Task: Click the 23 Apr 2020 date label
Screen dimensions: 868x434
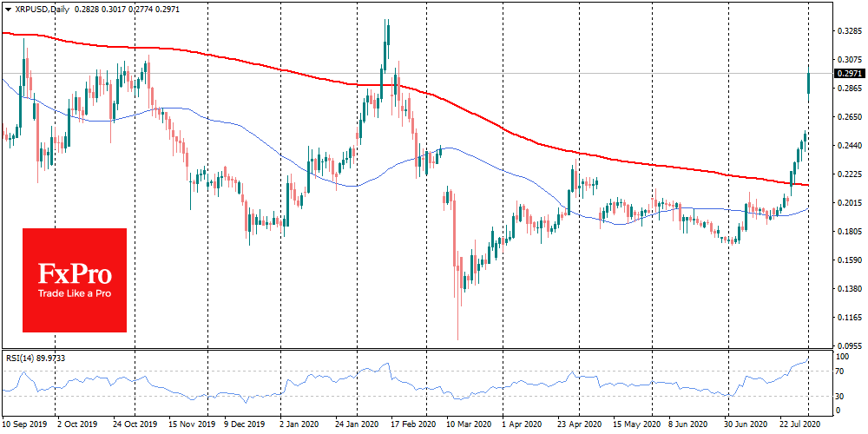Action: tap(579, 426)
